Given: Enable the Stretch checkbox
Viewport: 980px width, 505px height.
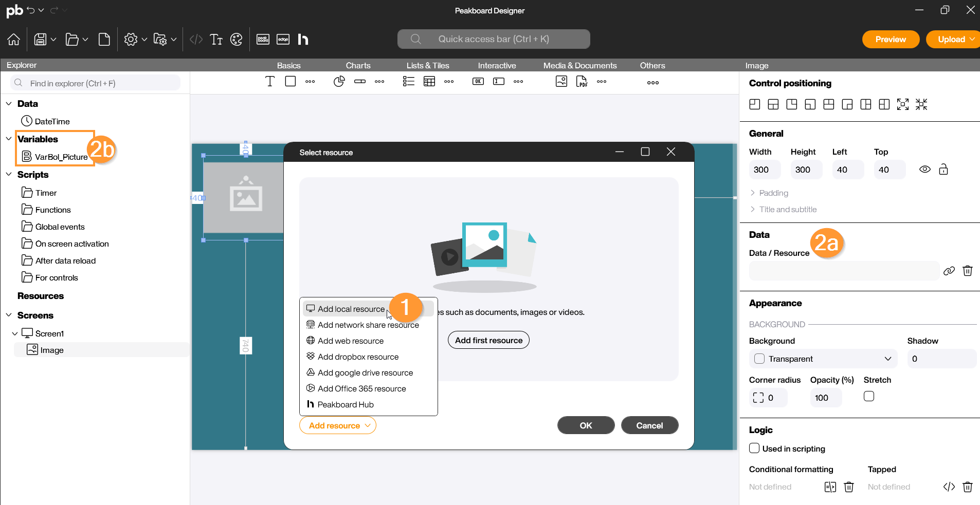Looking at the screenshot, I should pyautogui.click(x=869, y=396).
